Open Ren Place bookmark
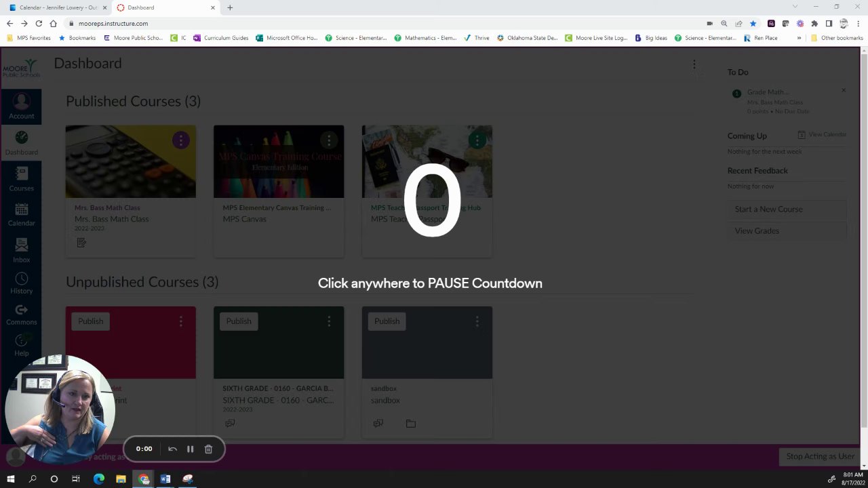Screen dimensions: 868x488 761,38
